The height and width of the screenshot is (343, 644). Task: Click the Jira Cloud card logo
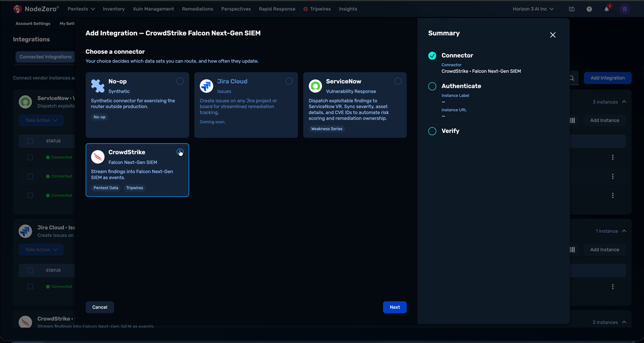pyautogui.click(x=207, y=86)
